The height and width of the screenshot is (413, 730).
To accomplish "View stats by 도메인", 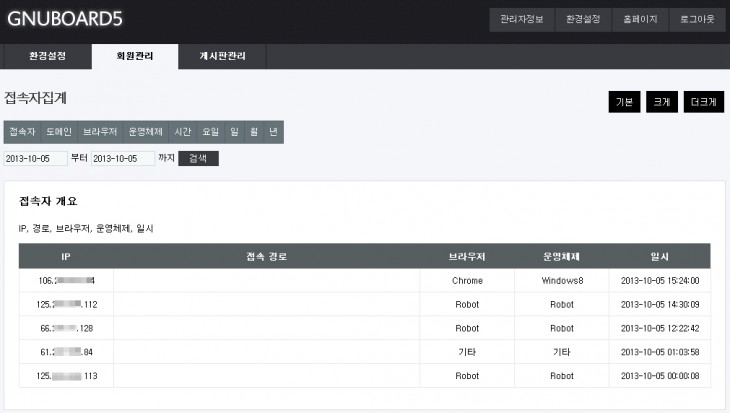I will pos(59,132).
